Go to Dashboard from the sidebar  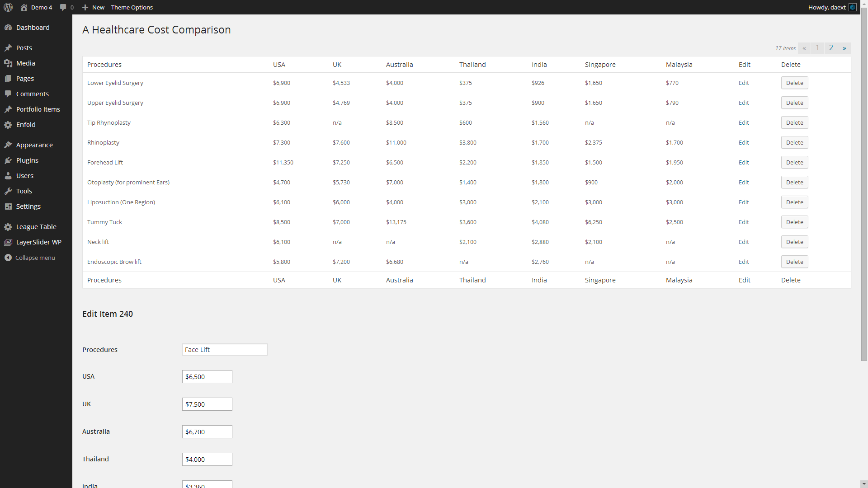point(33,27)
